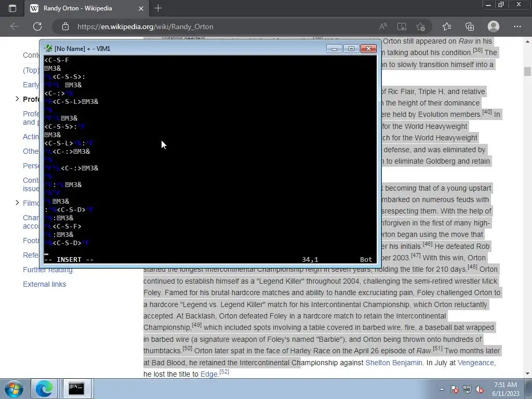Screen dimensions: 532x399
Task: Go back in Edge browser
Action: [14, 26]
